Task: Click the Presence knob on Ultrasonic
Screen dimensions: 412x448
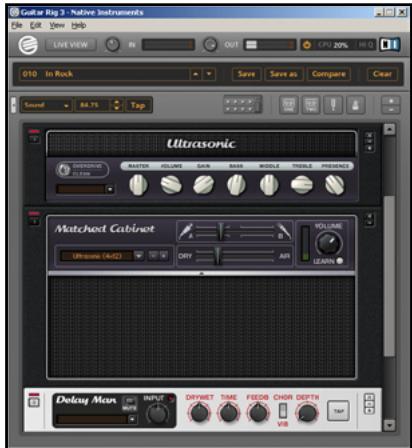Action: (335, 185)
